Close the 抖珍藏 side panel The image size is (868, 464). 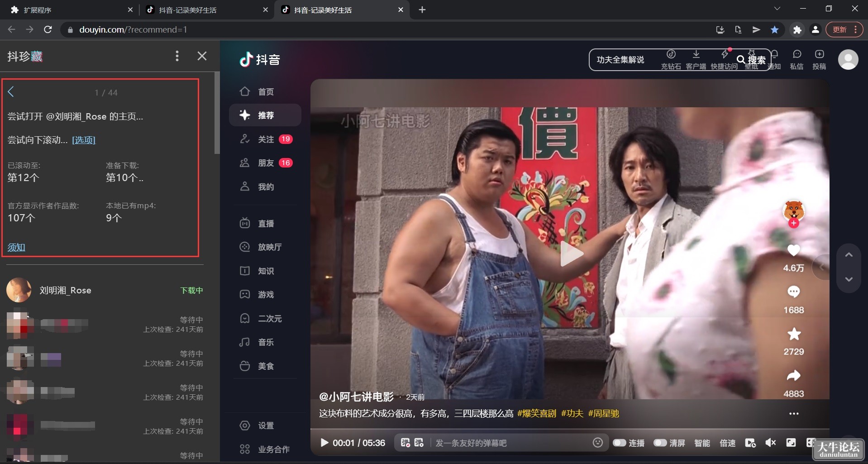coord(202,56)
